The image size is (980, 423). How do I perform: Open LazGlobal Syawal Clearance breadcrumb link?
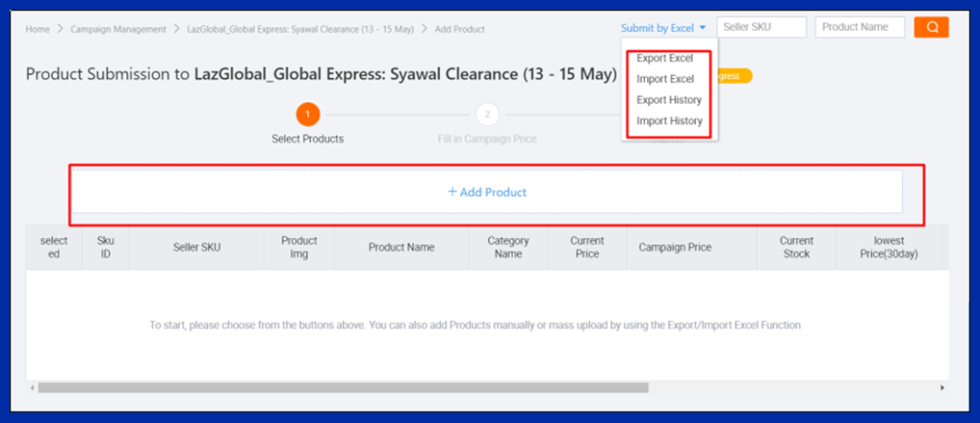click(300, 29)
